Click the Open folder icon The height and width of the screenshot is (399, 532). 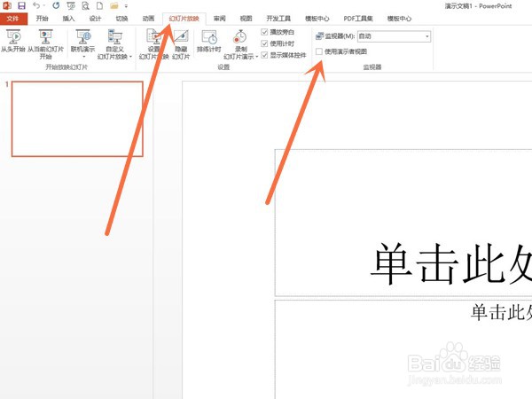tap(114, 6)
